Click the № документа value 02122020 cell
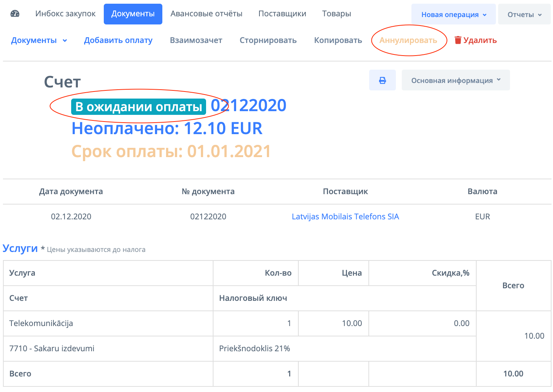553x392 pixels. coord(208,217)
